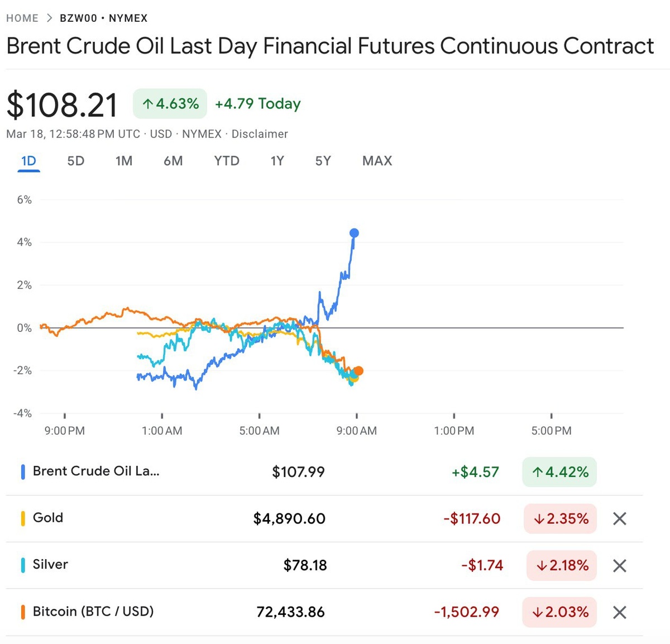Click the breadcrumb chevron after HOME
Image resolution: width=670 pixels, height=644 pixels.
[x=49, y=18]
